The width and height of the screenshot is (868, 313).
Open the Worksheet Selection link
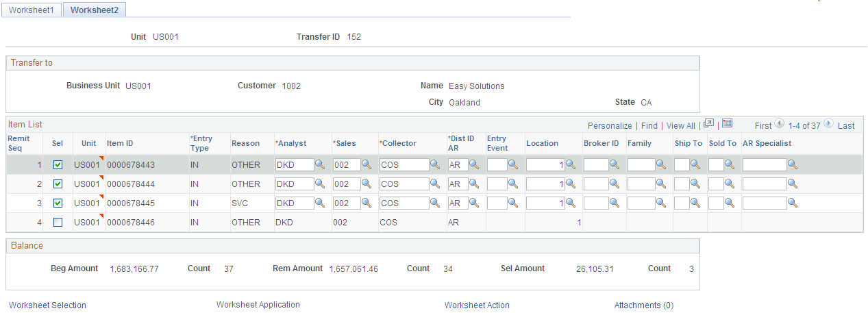point(47,305)
